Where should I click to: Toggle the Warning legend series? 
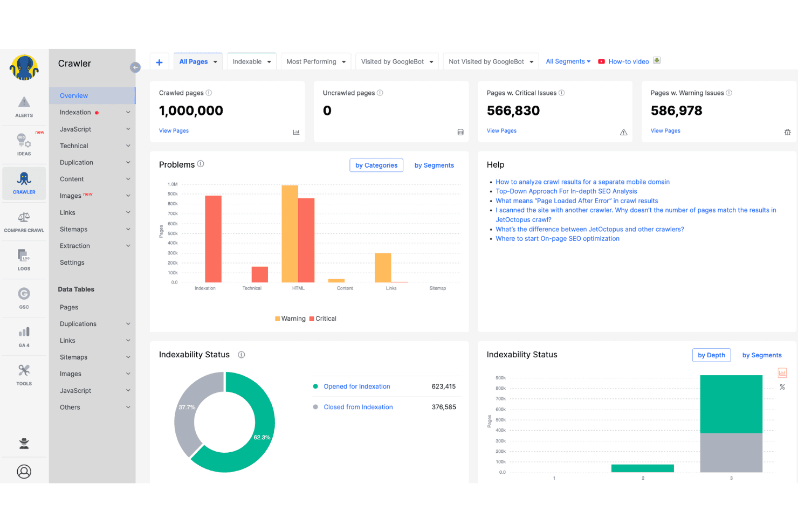pos(290,319)
